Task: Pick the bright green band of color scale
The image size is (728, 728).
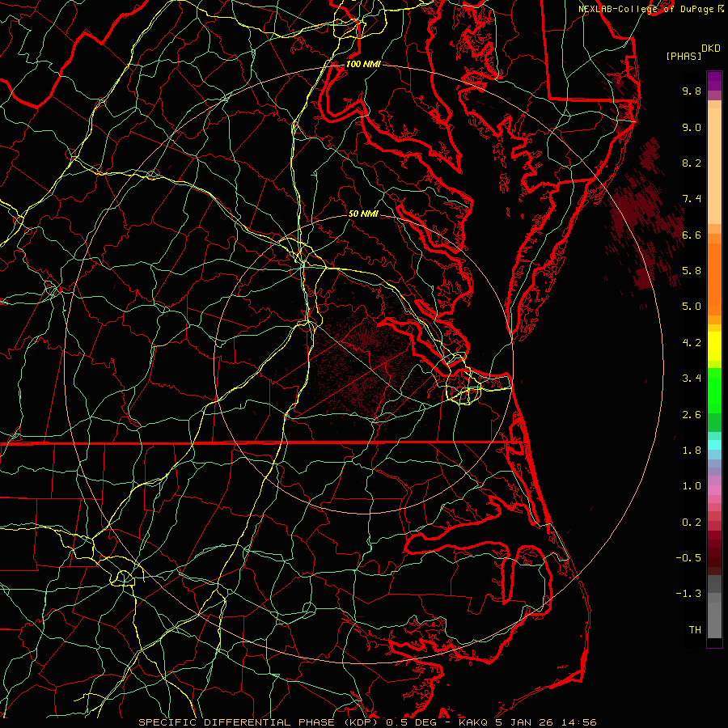Action: click(714, 390)
